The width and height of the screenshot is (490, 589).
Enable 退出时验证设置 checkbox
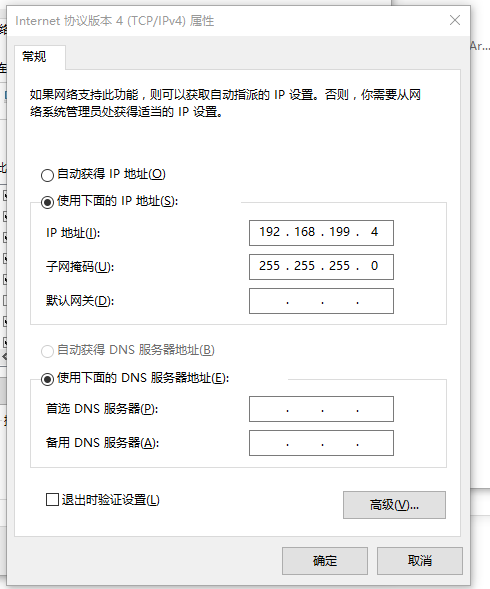coord(52,500)
